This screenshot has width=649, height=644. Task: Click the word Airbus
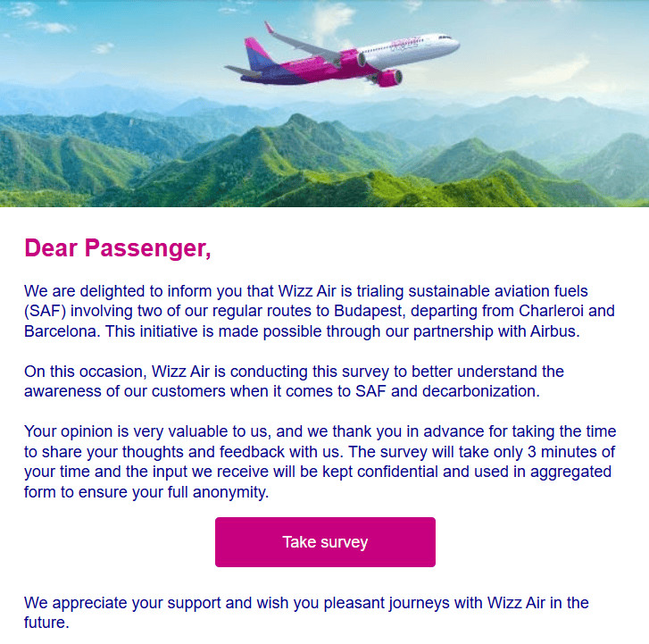tap(553, 332)
